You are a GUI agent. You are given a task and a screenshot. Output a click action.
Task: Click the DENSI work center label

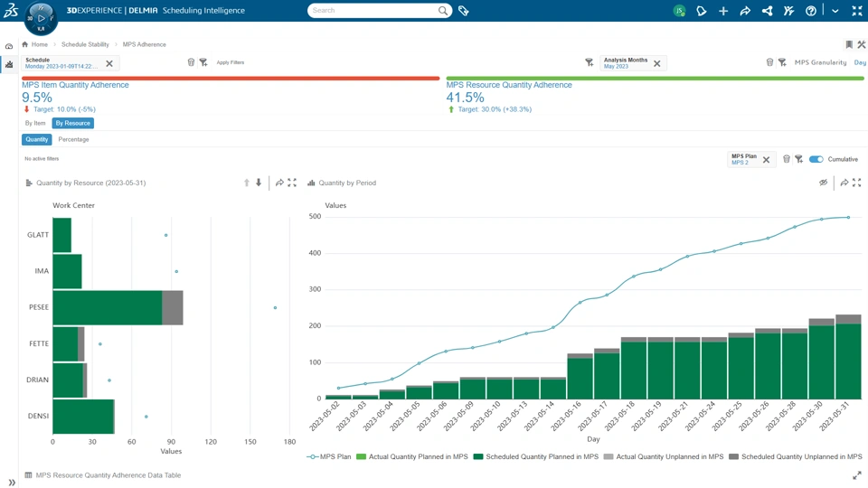38,416
